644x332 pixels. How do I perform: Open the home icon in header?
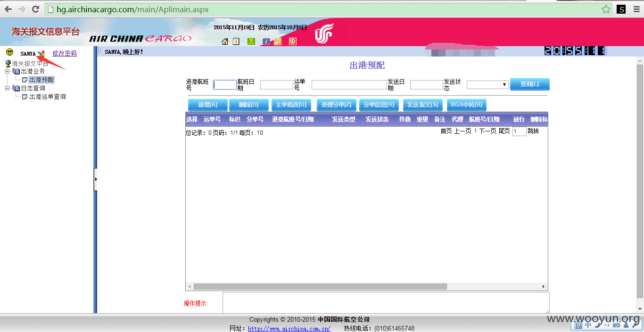pyautogui.click(x=225, y=41)
